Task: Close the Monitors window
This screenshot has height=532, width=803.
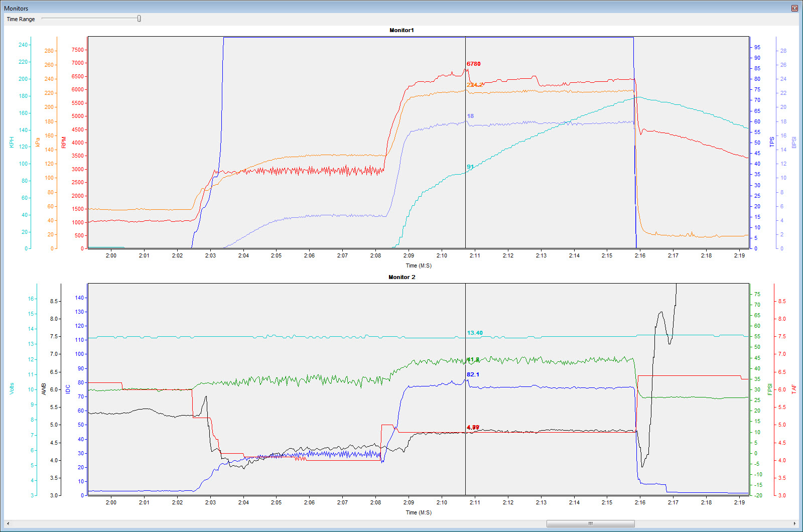Action: (794, 8)
